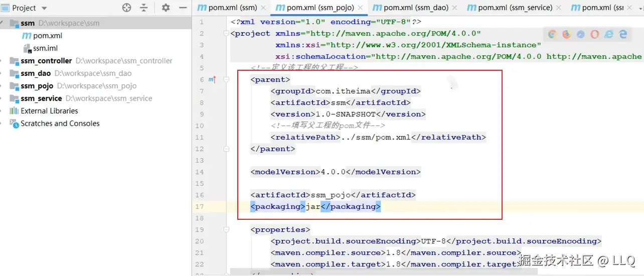This screenshot has height=276, width=644.
Task: Click the Maven parent gutter icon on line 6
Action: [x=212, y=79]
